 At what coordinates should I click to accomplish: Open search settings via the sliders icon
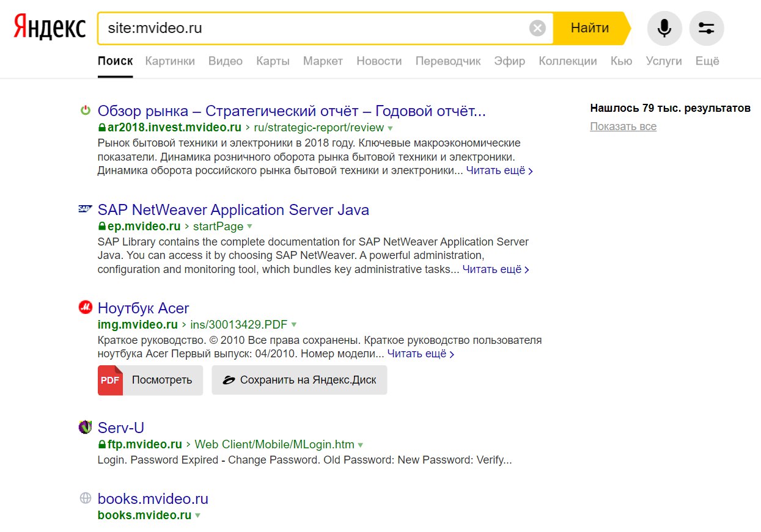(x=707, y=28)
